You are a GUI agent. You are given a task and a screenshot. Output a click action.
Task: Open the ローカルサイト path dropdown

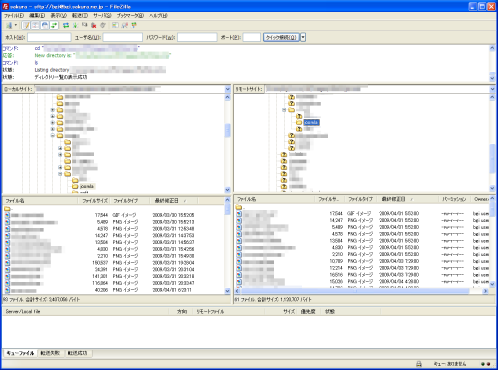(228, 89)
